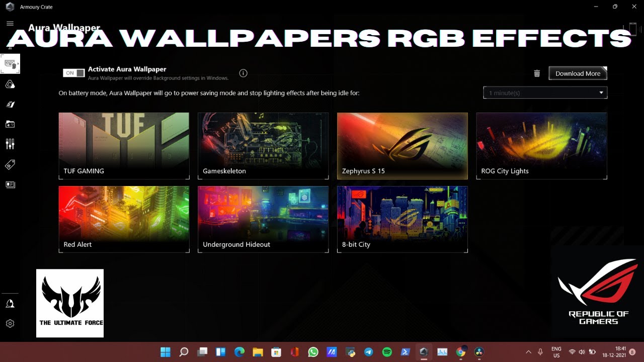Click the Armoury Crate taskbar icon
The width and height of the screenshot is (644, 362).
424,352
